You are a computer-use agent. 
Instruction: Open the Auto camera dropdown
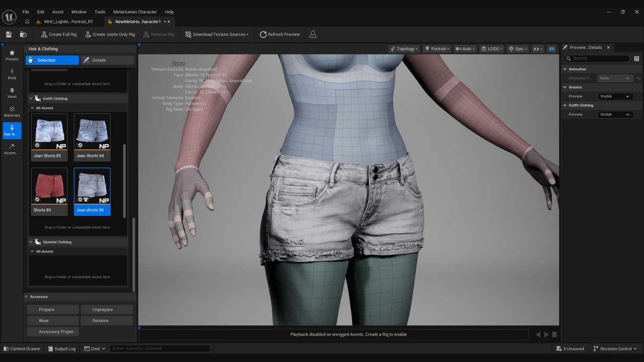tap(466, 49)
